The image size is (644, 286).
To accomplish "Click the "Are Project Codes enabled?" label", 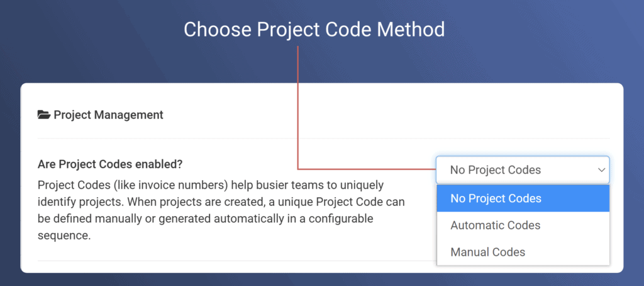I will point(110,164).
